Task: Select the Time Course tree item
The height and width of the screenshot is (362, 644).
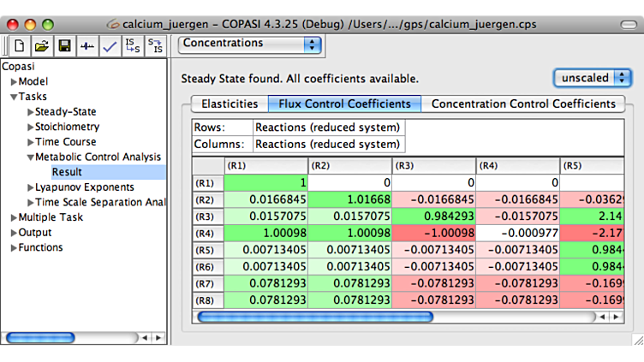Action: 65,142
